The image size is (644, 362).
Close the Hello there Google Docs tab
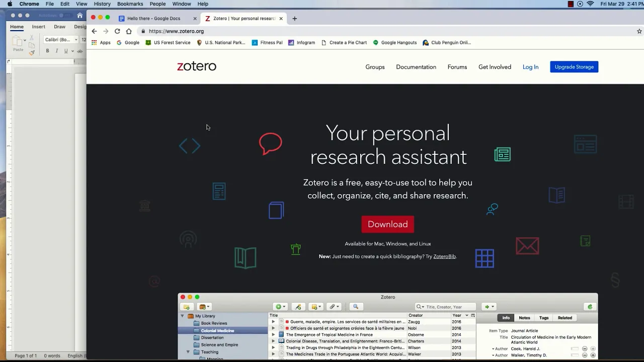click(x=195, y=19)
